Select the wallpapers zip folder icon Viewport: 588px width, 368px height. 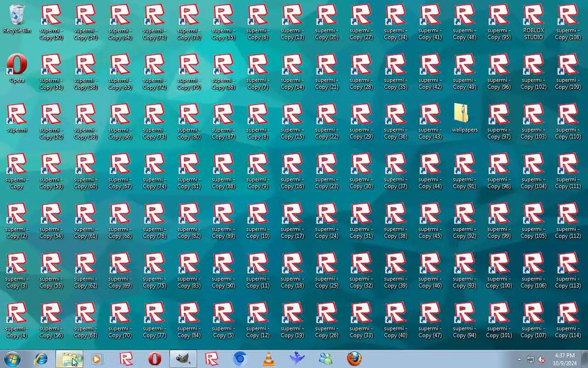[x=465, y=118]
